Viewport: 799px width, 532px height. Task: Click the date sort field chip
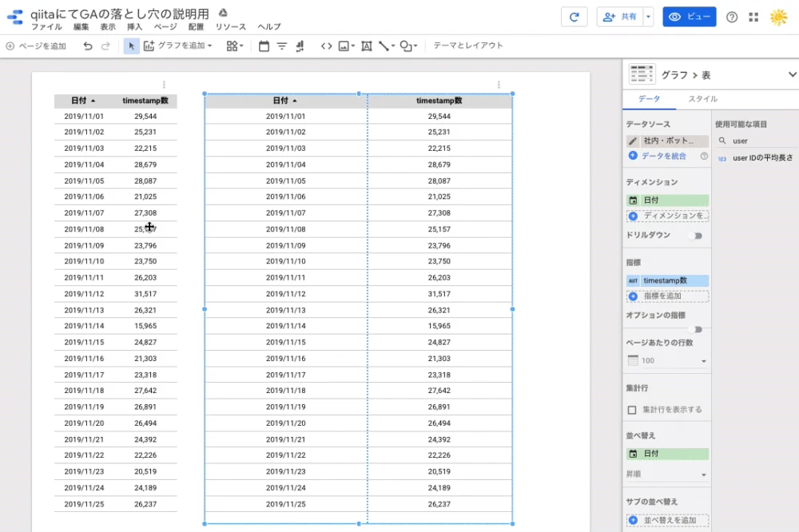(x=667, y=454)
